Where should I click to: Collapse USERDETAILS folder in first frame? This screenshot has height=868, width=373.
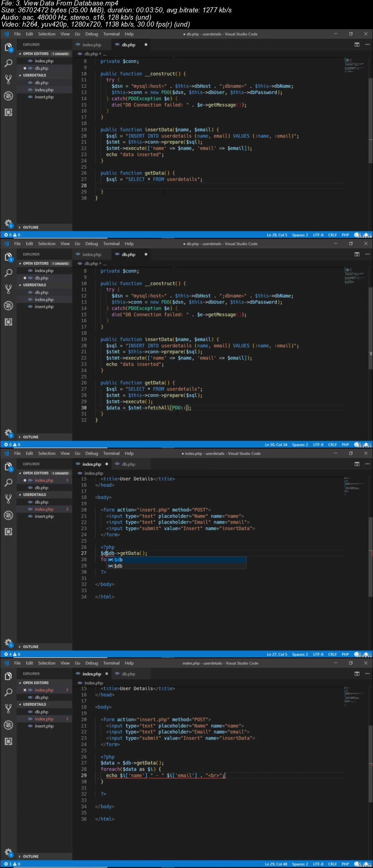[35, 75]
